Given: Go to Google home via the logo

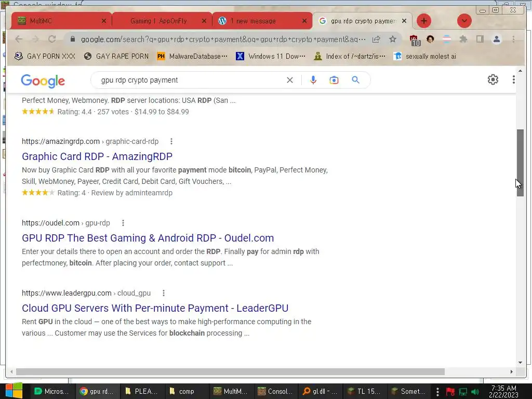Looking at the screenshot, I should [x=43, y=81].
